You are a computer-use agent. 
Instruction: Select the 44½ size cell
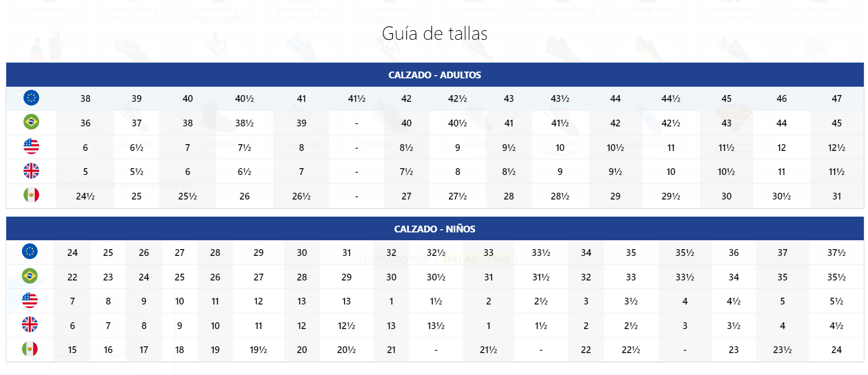click(x=671, y=99)
